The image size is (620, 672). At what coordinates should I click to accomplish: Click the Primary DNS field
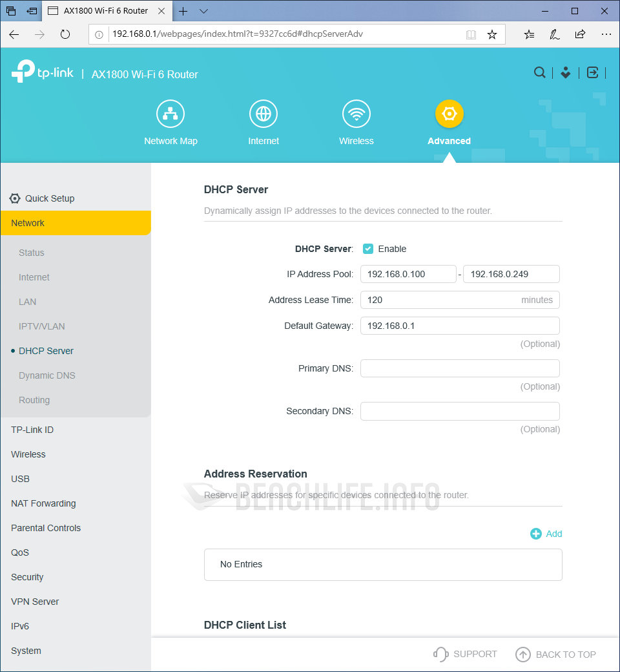[x=460, y=368]
